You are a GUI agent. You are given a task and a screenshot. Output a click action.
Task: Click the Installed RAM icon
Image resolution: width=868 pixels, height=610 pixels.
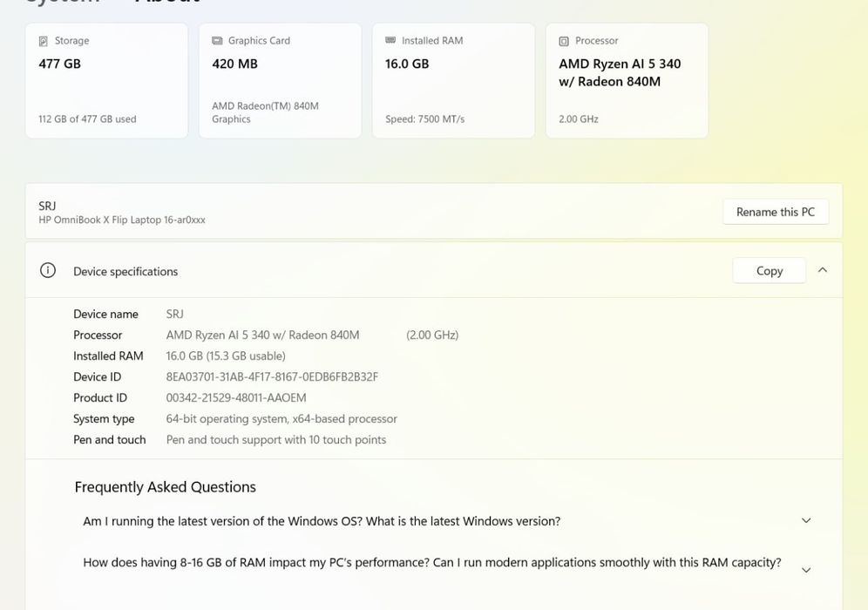390,41
